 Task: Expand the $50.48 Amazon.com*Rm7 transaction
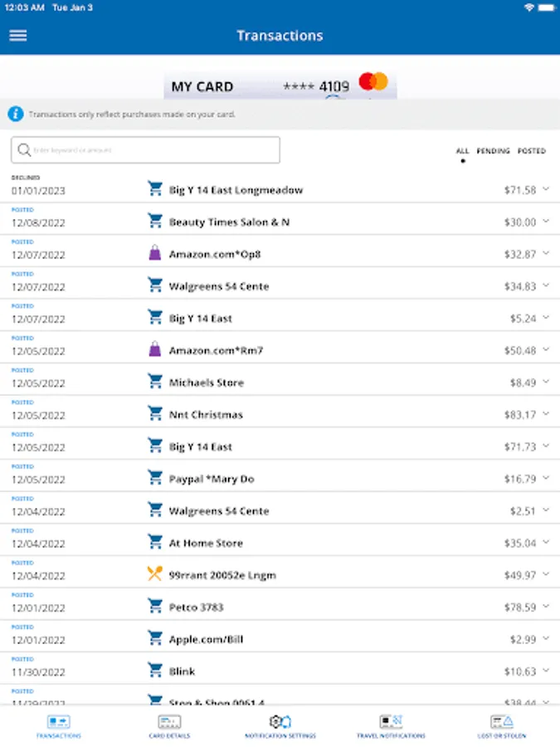(x=546, y=349)
